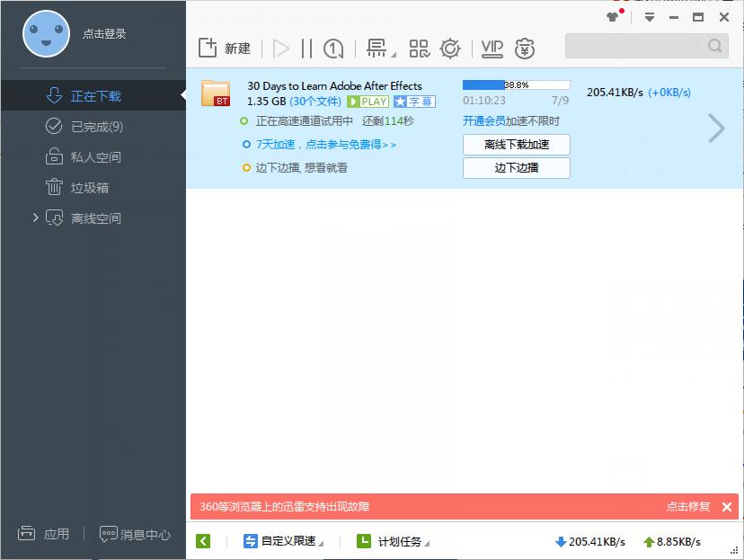Click the timed/priority download clock icon
The height and width of the screenshot is (560, 744).
(x=333, y=49)
